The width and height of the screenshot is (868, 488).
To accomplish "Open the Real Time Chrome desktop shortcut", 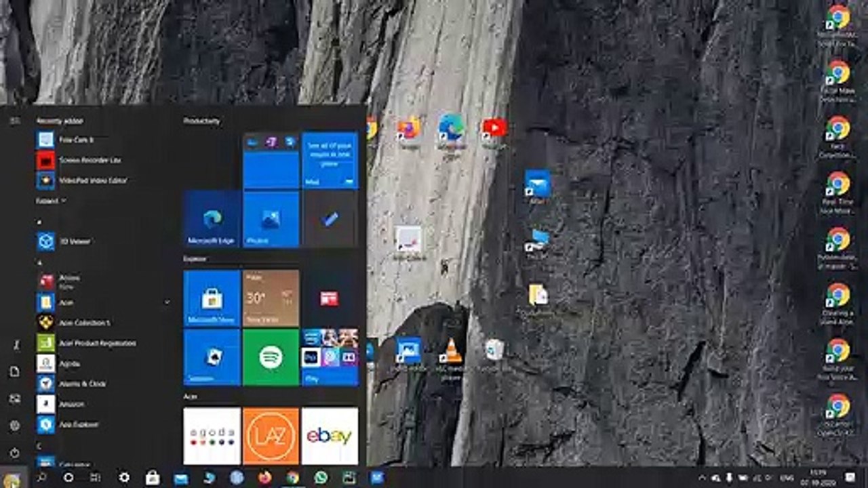I will point(837,192).
